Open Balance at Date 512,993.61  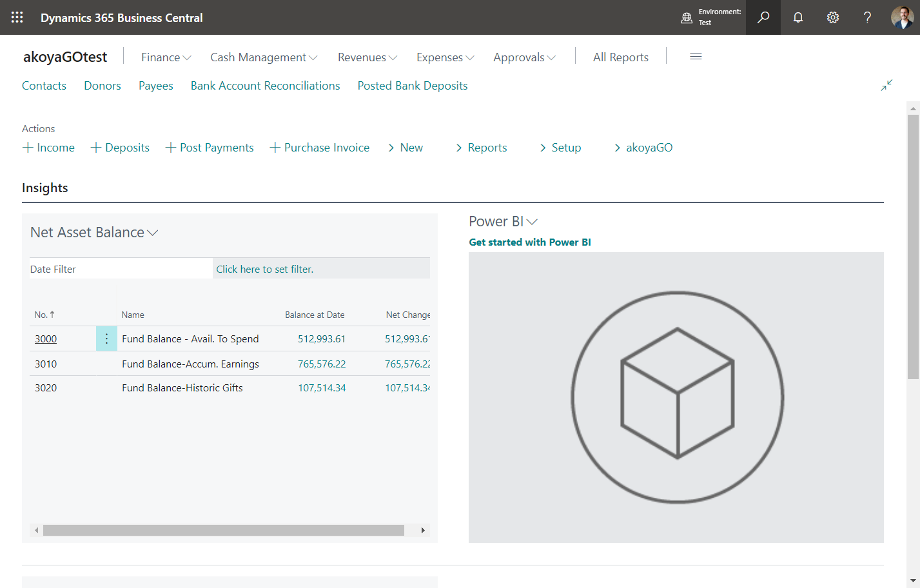pos(322,339)
